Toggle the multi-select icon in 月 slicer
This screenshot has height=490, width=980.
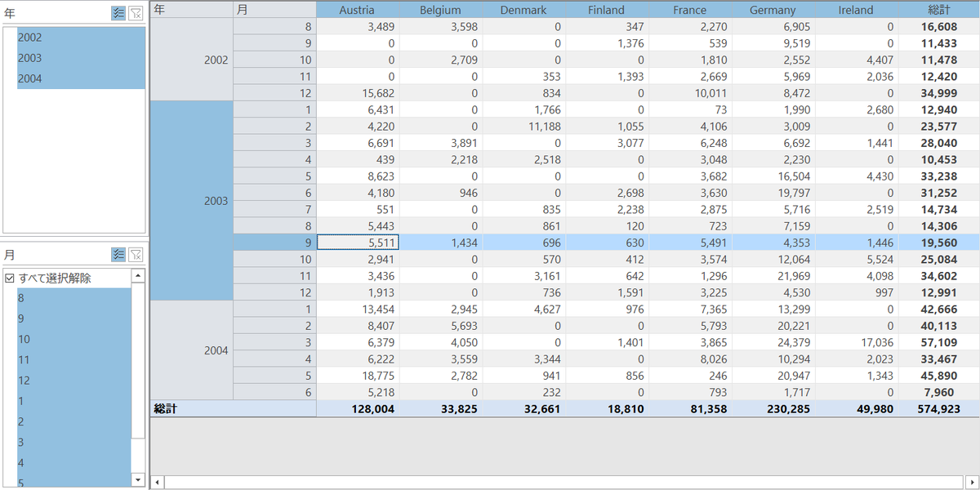(118, 254)
